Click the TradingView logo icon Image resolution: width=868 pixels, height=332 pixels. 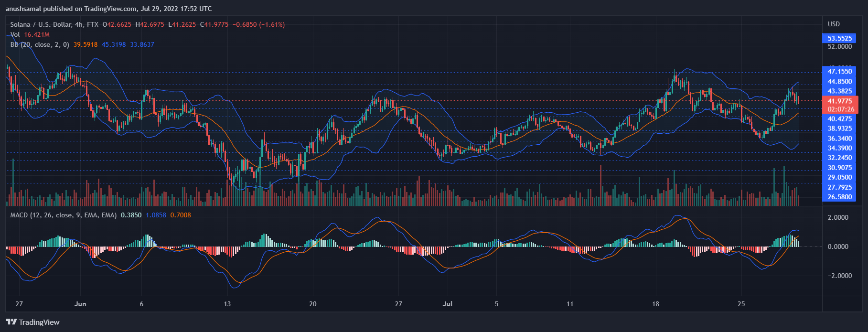click(x=11, y=322)
